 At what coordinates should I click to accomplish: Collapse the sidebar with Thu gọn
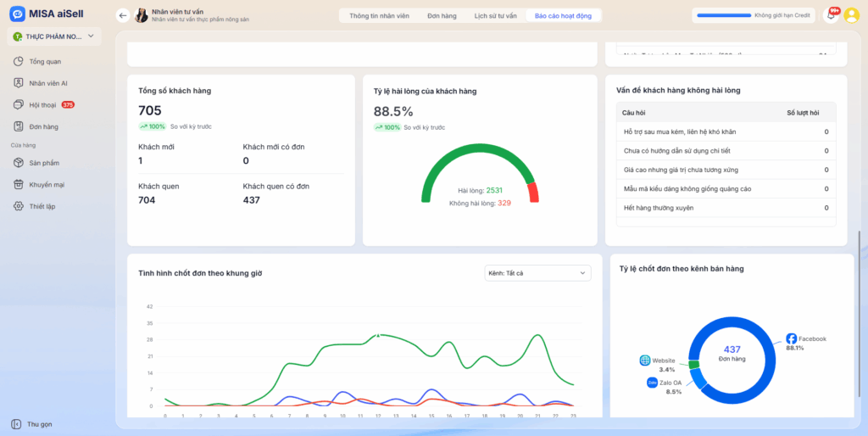point(39,424)
